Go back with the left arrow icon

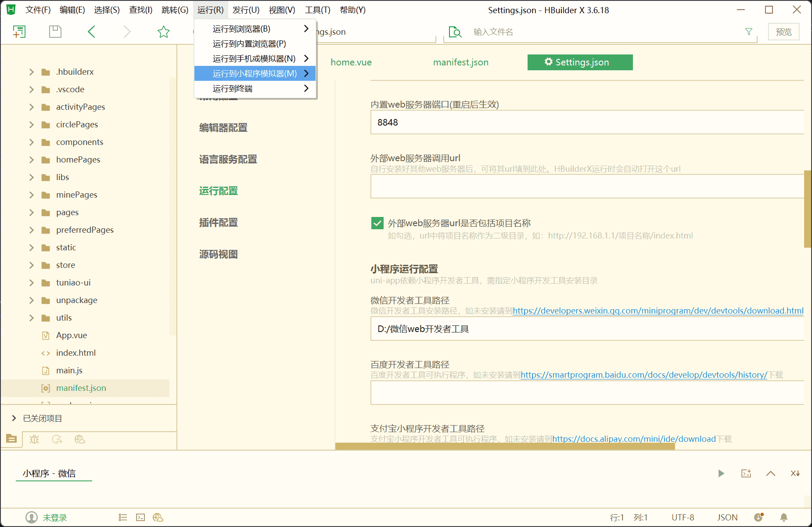[x=91, y=32]
